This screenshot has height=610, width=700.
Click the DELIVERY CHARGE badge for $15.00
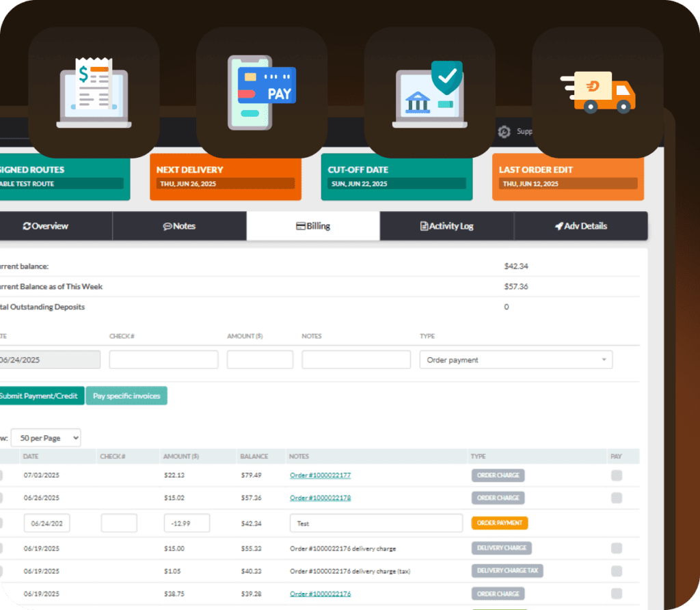(x=501, y=548)
